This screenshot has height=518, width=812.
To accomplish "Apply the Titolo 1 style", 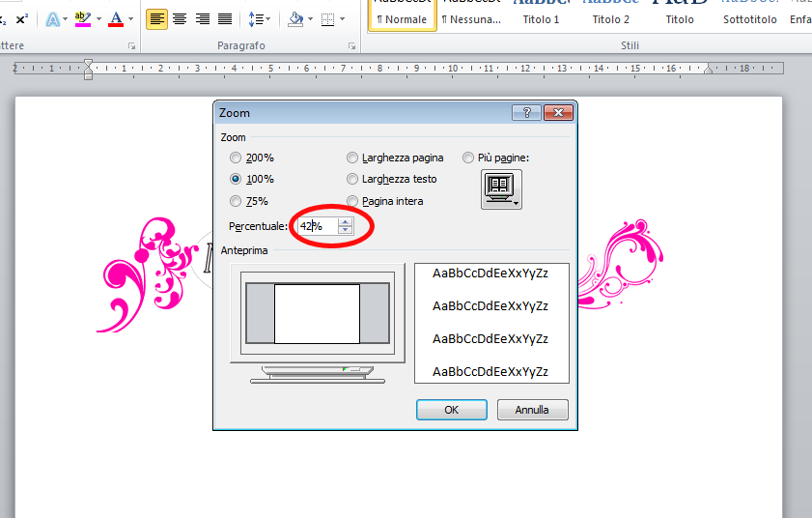I will [541, 18].
